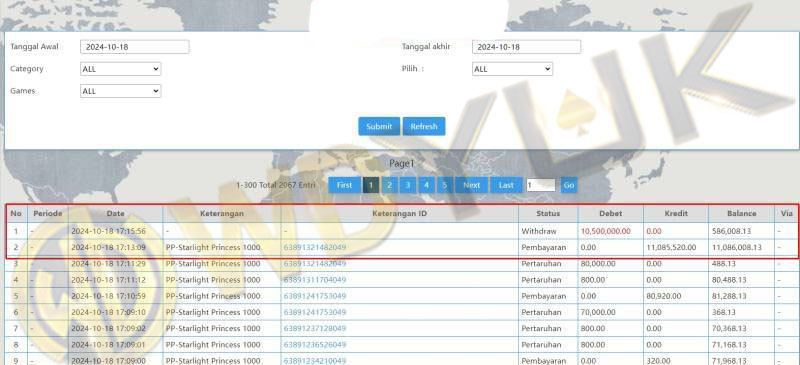Click the Submit button
The image size is (800, 365).
click(x=379, y=127)
